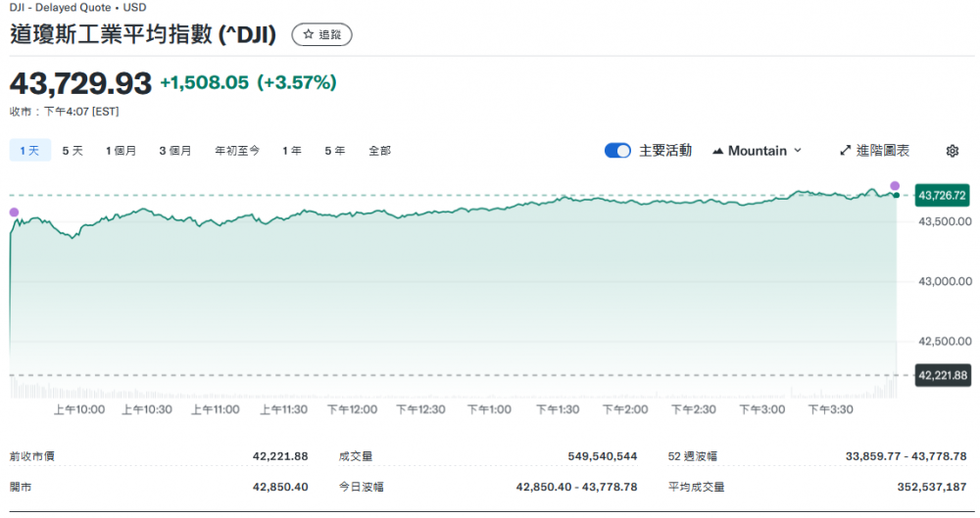Click purple event dot at chart start
980x518 pixels.
(14, 212)
